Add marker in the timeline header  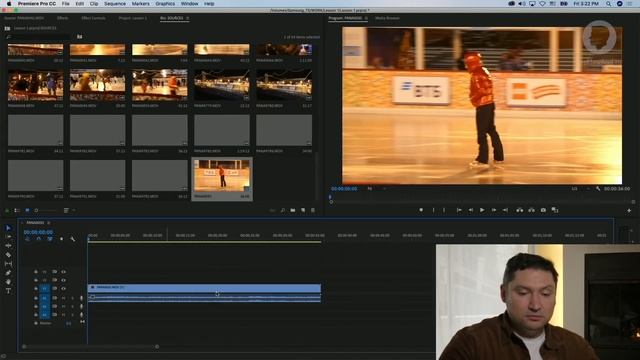pos(61,239)
